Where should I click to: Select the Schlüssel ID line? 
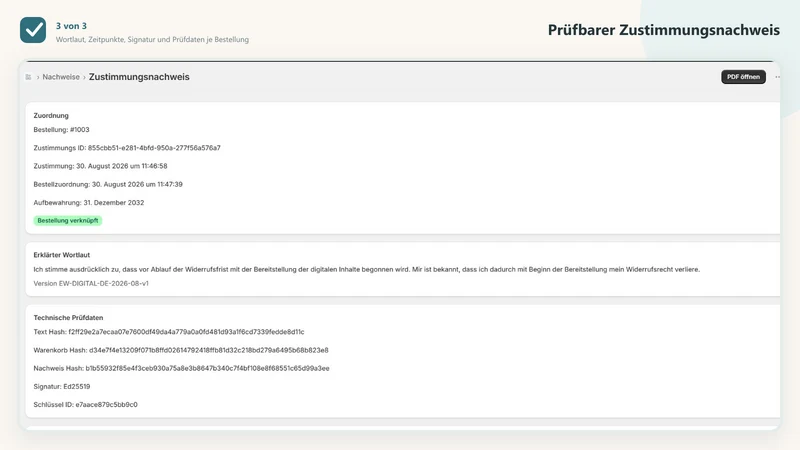tap(86, 405)
